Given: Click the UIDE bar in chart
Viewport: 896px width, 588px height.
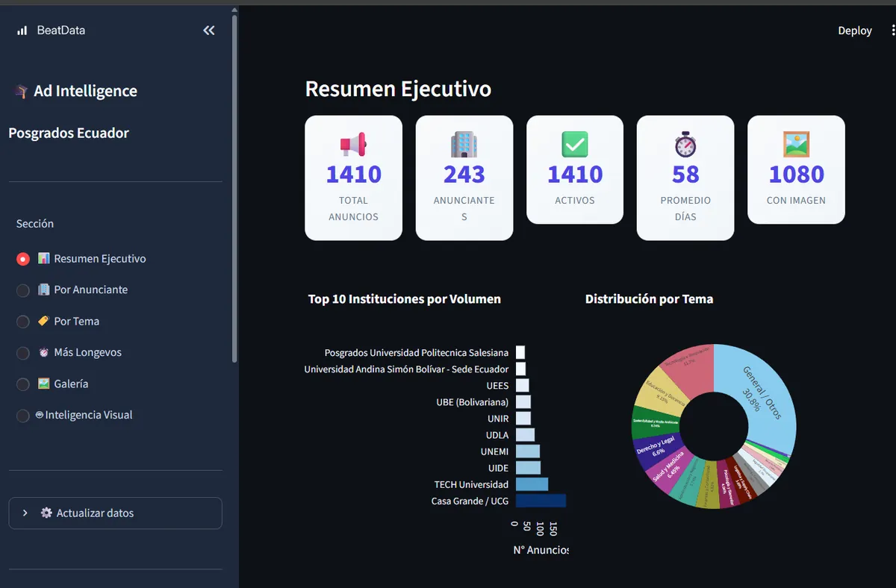Looking at the screenshot, I should point(528,468).
